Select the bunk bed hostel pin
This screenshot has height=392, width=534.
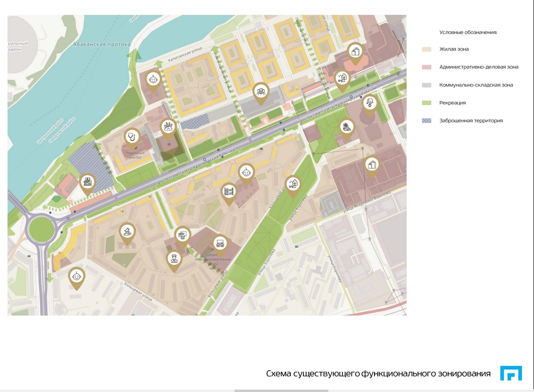[229, 192]
